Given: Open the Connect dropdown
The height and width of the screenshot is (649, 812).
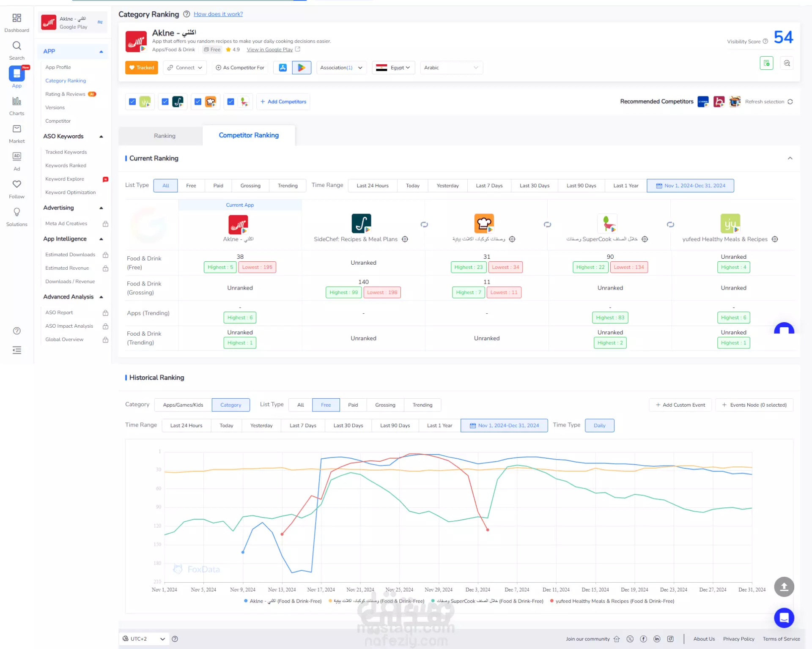Looking at the screenshot, I should click(x=185, y=68).
